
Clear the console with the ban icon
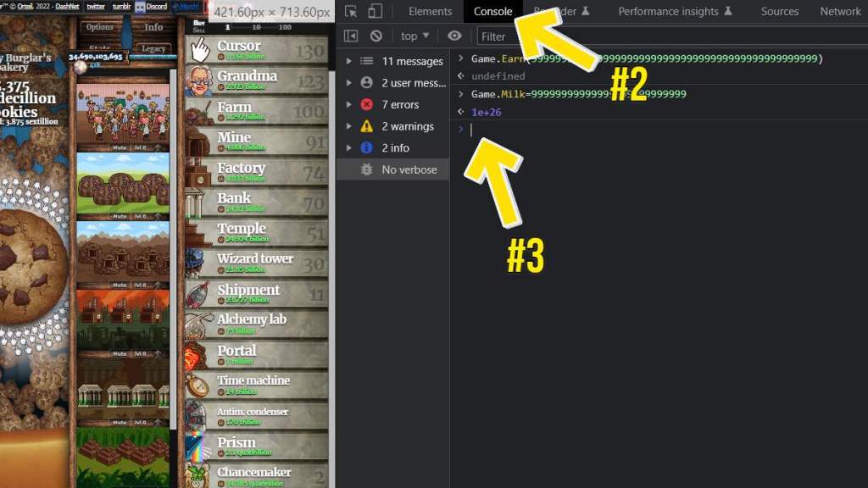(x=376, y=36)
